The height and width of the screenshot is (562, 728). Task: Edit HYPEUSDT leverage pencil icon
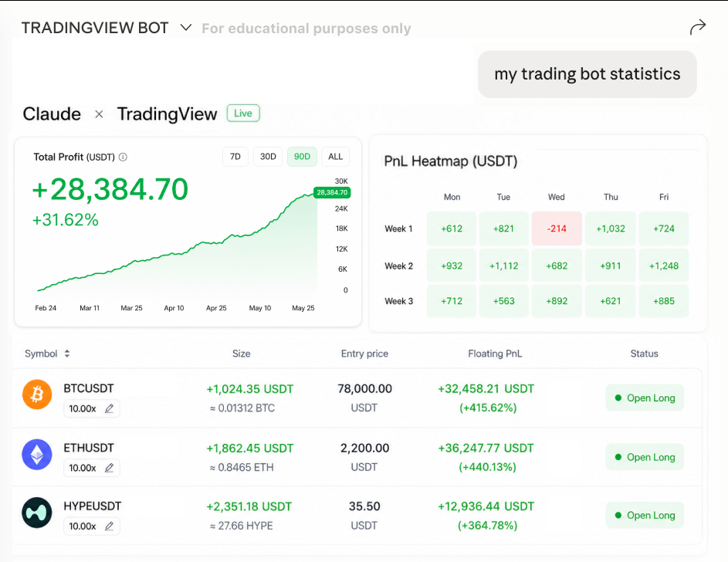point(109,526)
